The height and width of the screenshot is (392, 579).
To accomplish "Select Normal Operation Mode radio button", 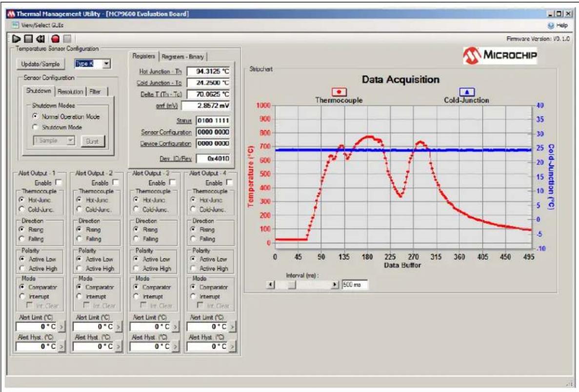I will (x=35, y=116).
